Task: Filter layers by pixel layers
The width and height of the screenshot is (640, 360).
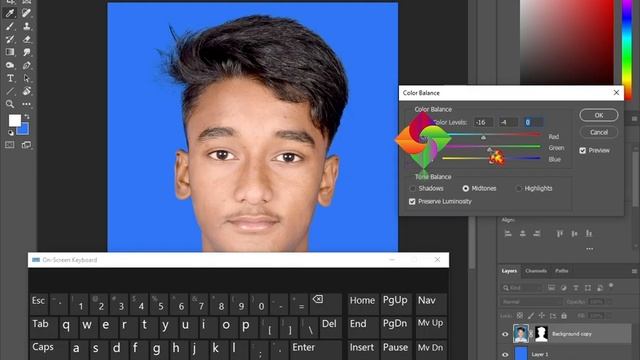Action: coord(551,288)
